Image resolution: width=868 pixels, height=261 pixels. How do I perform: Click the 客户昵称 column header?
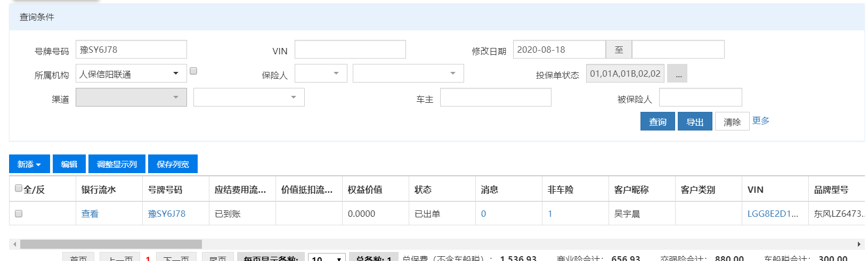click(642, 189)
